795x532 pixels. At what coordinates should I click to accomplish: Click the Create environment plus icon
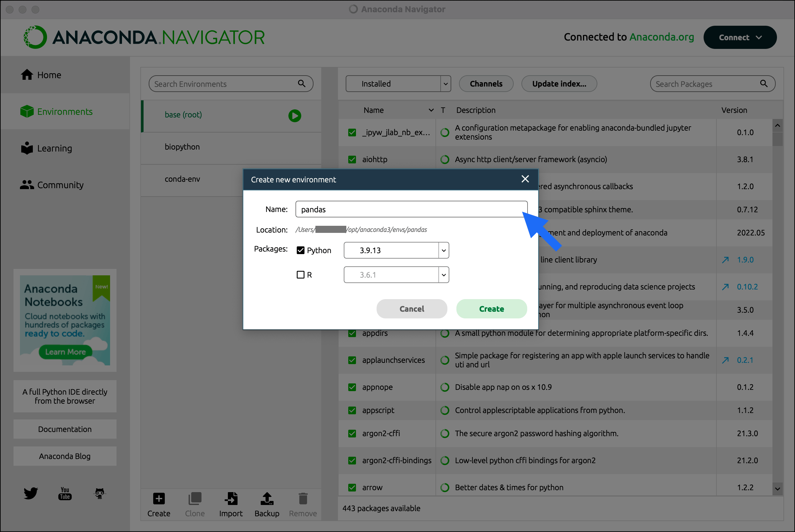pos(159,499)
